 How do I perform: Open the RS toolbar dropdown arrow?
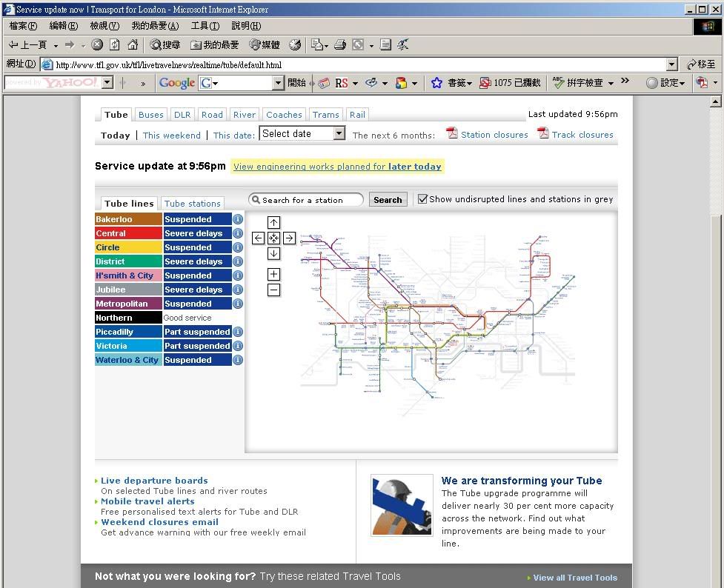(x=356, y=84)
